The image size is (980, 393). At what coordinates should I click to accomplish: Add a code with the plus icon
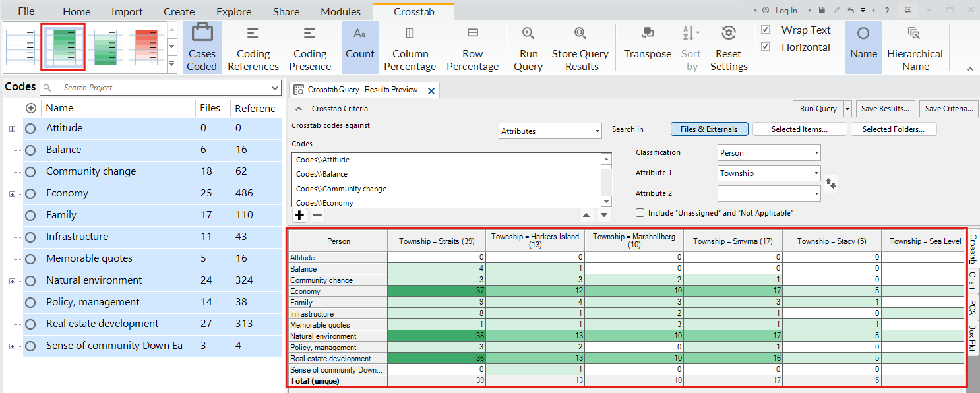299,215
